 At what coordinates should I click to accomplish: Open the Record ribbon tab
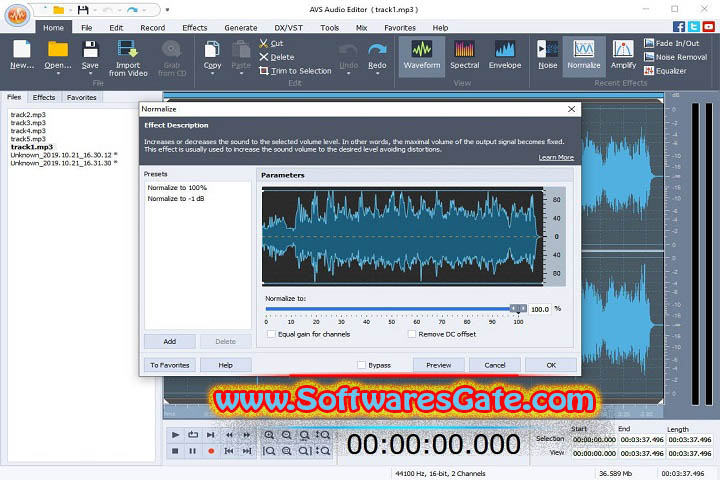(152, 28)
